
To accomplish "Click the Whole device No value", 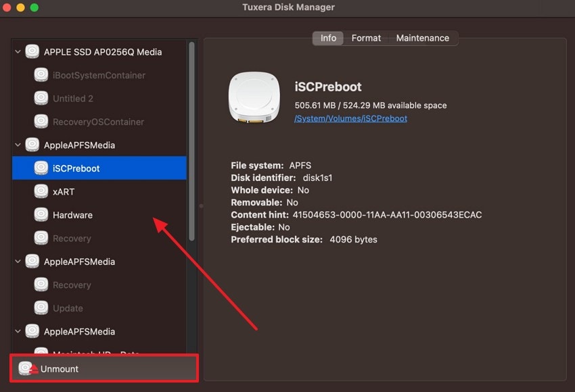I will (303, 190).
